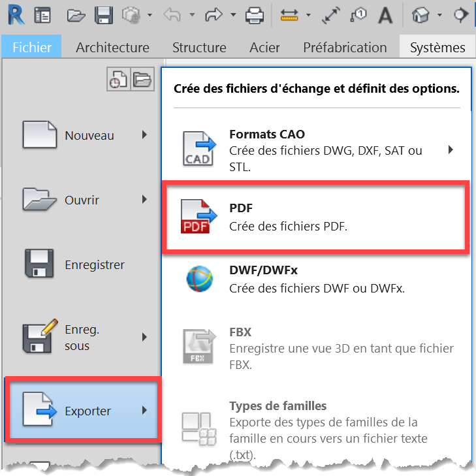The image size is (476, 476).
Task: Click the Redo arrow icon
Action: coord(214,14)
